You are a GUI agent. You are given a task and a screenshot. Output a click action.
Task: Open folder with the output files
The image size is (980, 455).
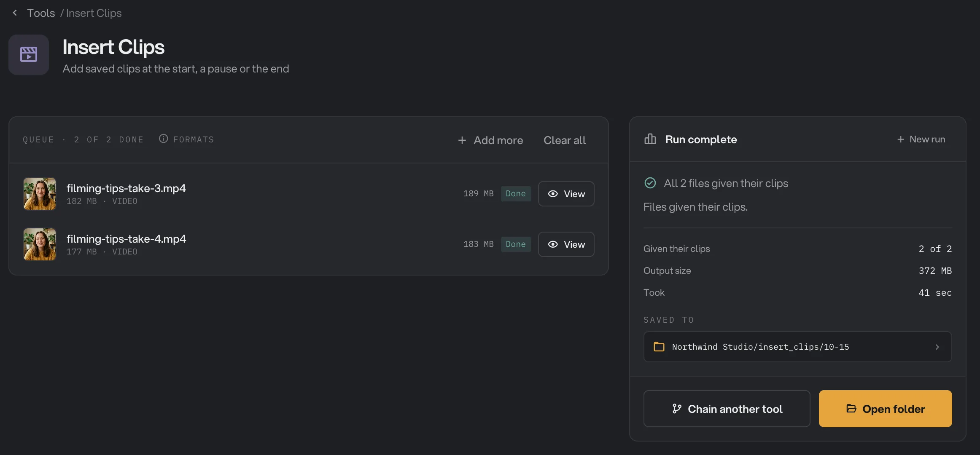[886, 409]
